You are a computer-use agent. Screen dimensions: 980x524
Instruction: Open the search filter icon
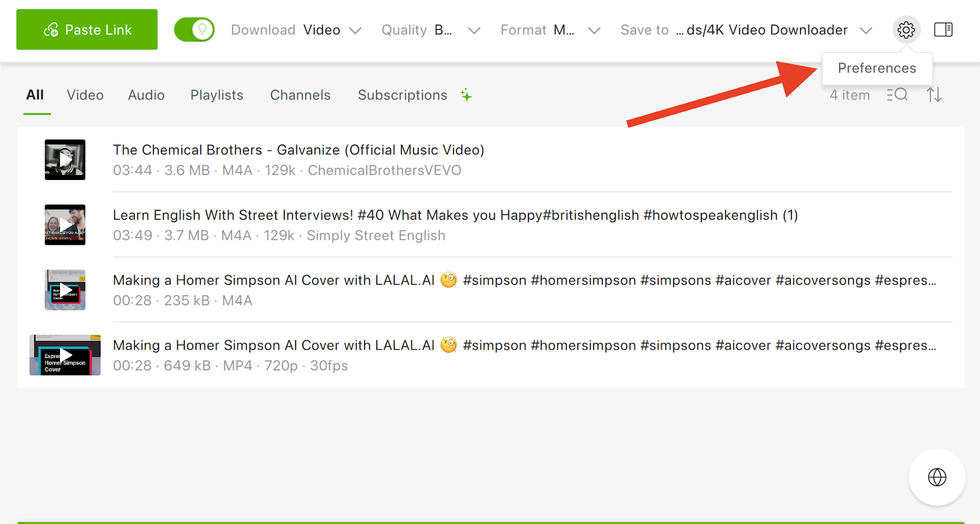click(x=897, y=95)
